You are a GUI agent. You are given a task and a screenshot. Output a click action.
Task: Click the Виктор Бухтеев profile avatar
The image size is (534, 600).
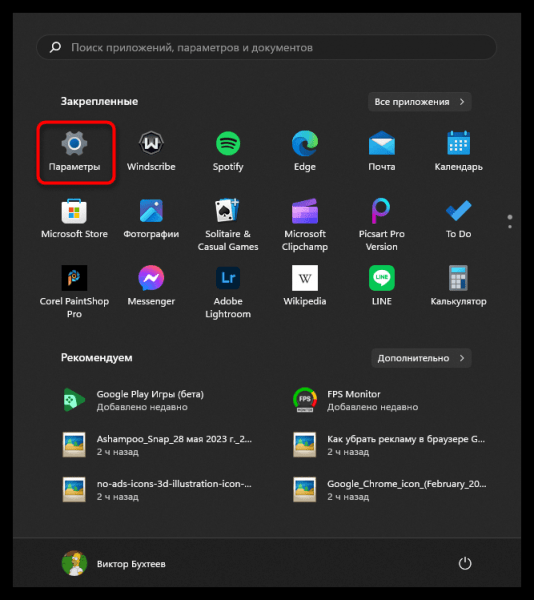pos(74,563)
